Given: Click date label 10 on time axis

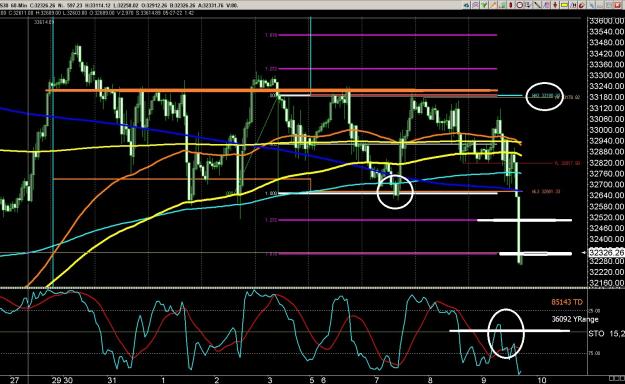Looking at the screenshot, I should (x=542, y=380).
